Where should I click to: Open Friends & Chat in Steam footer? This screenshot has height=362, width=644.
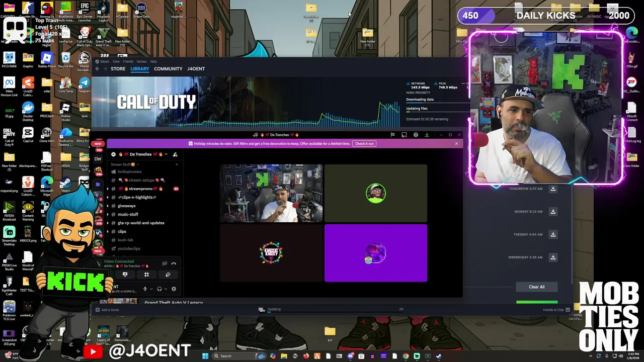pyautogui.click(x=556, y=310)
